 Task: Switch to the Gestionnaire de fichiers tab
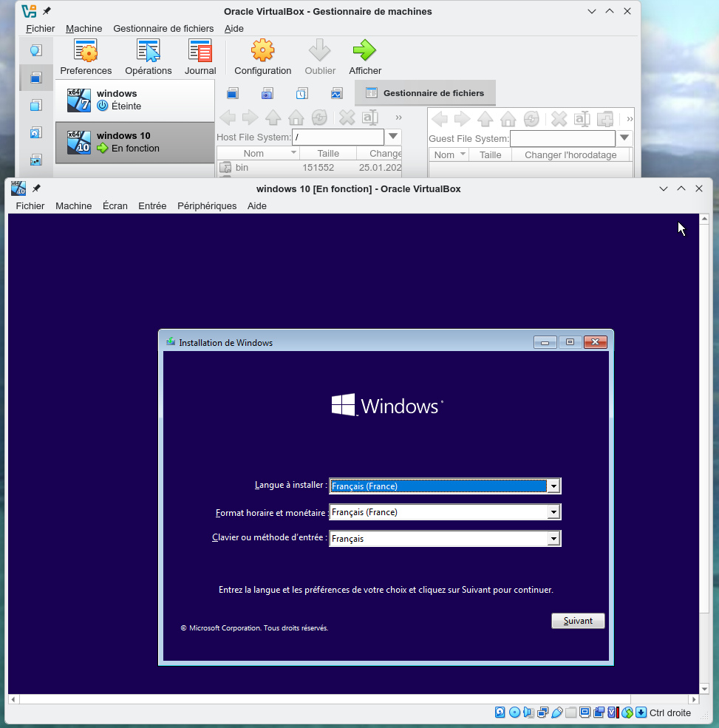[425, 93]
